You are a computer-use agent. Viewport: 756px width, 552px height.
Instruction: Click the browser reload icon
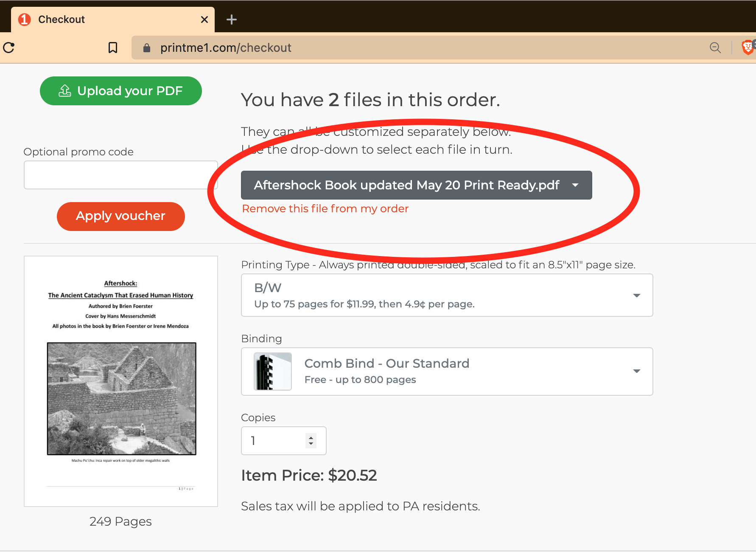pos(9,48)
